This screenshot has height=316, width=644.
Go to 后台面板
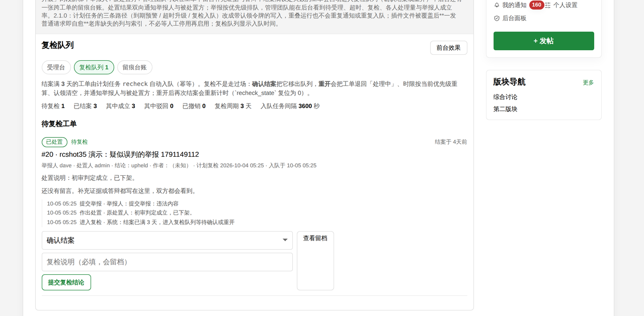(x=514, y=18)
